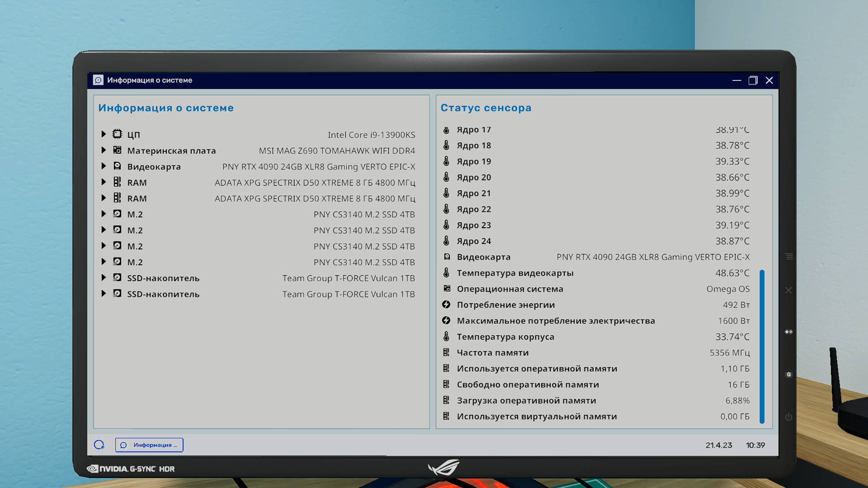Select the Omega OS value
The height and width of the screenshot is (488, 868).
point(728,289)
